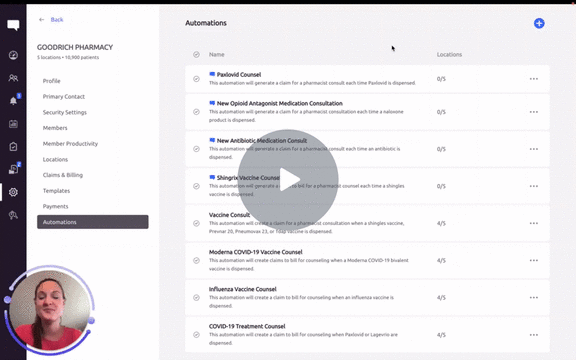576x360 pixels.
Task: Open the Profile settings section
Action: coord(51,81)
